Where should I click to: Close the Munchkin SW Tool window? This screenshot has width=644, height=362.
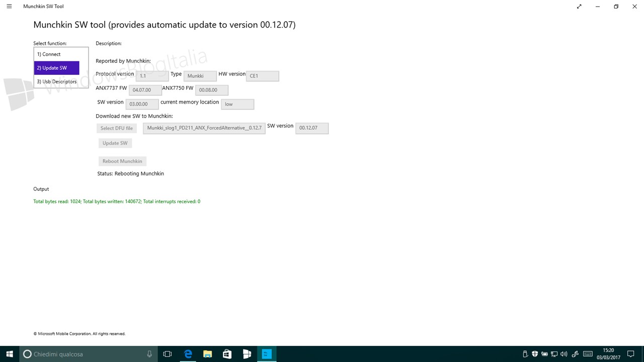[634, 7]
